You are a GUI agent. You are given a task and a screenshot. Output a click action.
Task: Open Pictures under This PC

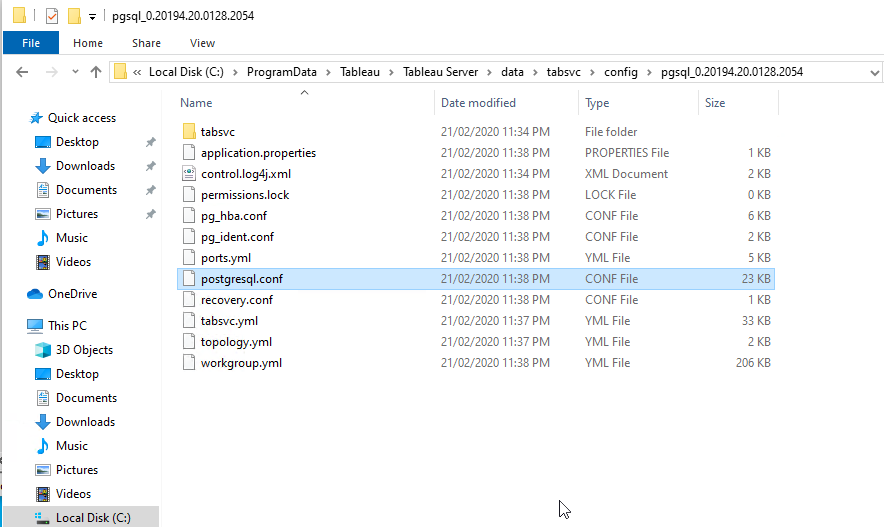pyautogui.click(x=77, y=470)
